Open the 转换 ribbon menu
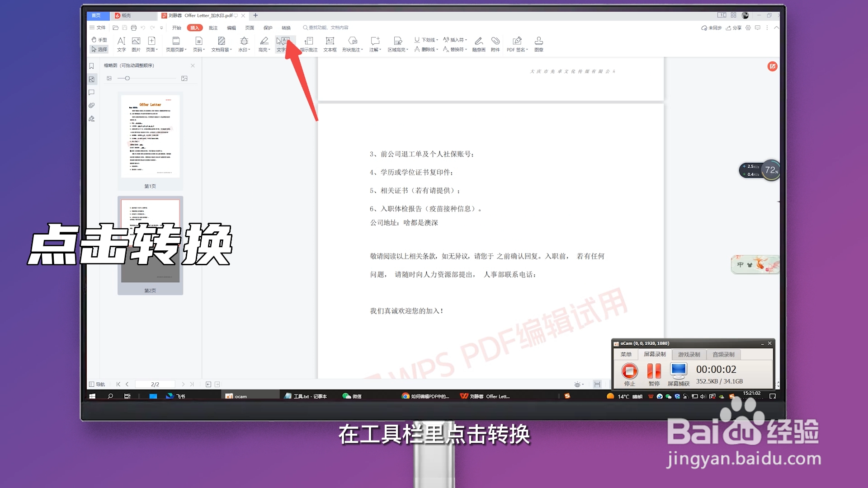 286,28
